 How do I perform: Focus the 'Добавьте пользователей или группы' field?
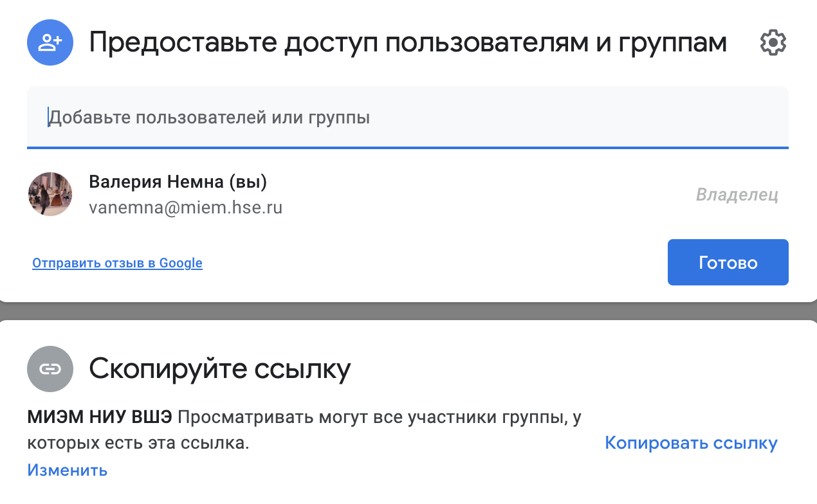pos(407,118)
